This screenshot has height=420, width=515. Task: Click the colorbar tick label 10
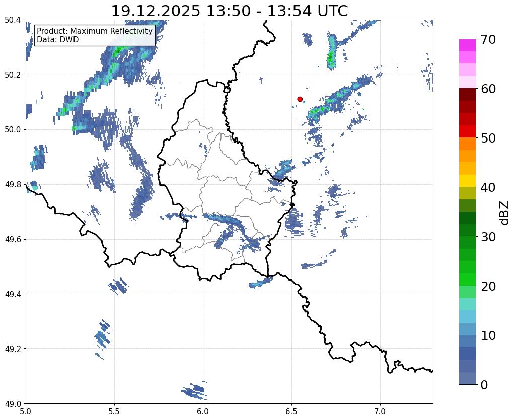pos(488,335)
